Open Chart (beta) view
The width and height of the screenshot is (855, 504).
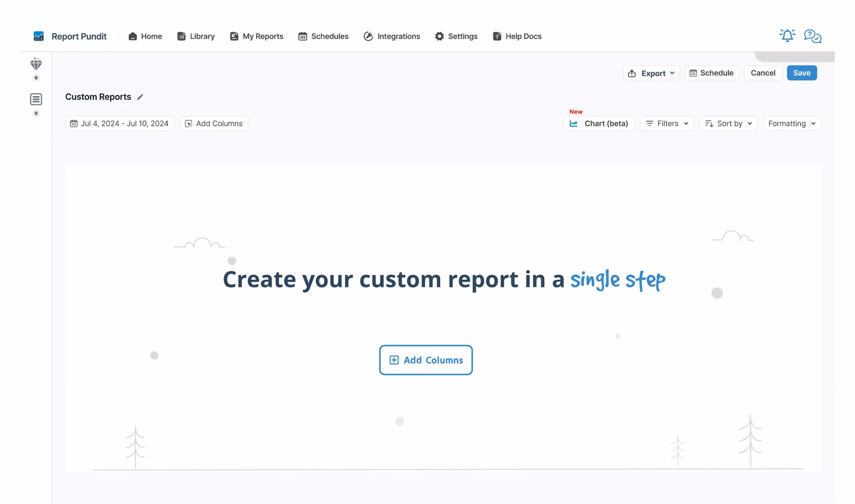point(599,123)
